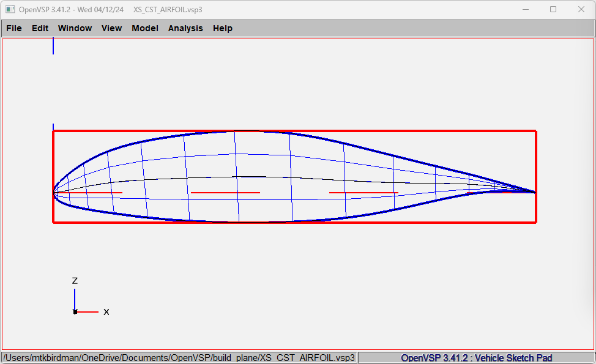This screenshot has height=364, width=596.
Task: Minimize the OpenVSP window
Action: tap(526, 10)
